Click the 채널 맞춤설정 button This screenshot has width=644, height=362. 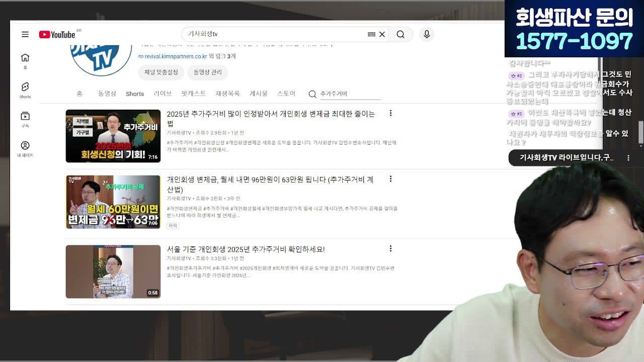161,72
